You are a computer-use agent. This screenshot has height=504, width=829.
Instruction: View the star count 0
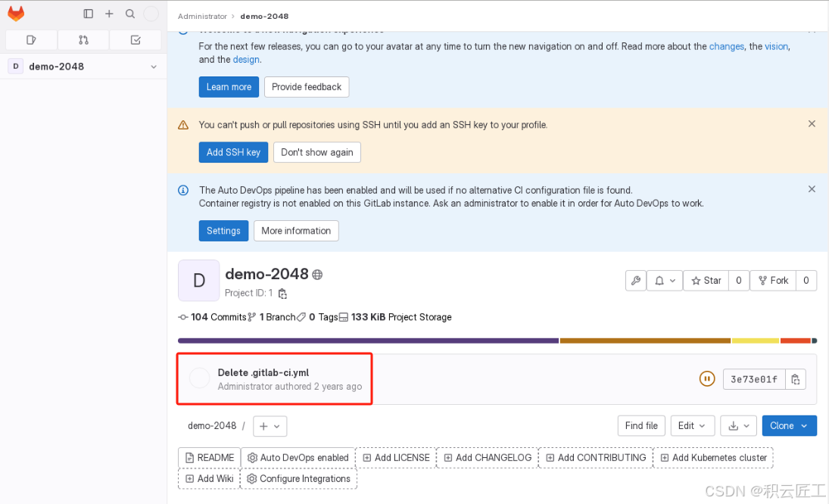[739, 281]
